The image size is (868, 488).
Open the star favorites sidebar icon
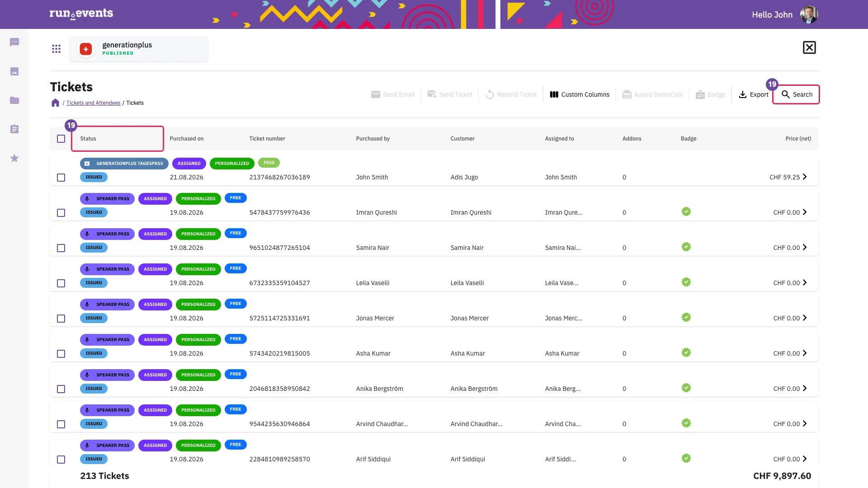[x=14, y=158]
